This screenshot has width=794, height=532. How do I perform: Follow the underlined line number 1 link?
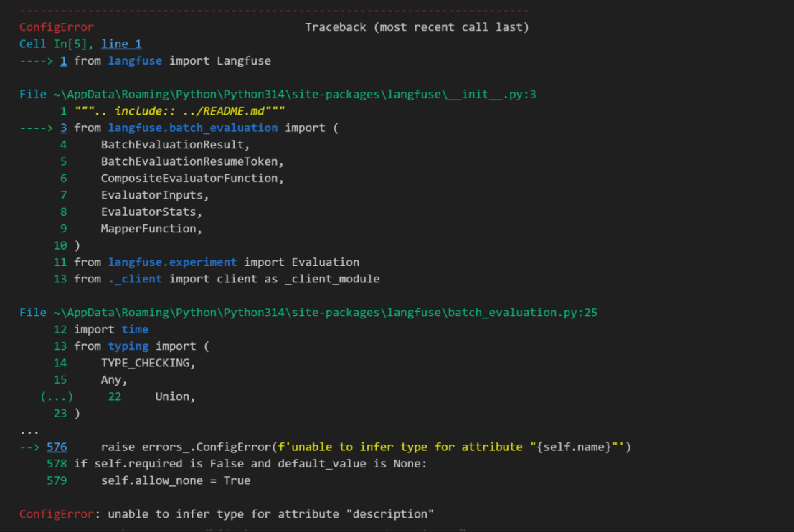coord(63,61)
